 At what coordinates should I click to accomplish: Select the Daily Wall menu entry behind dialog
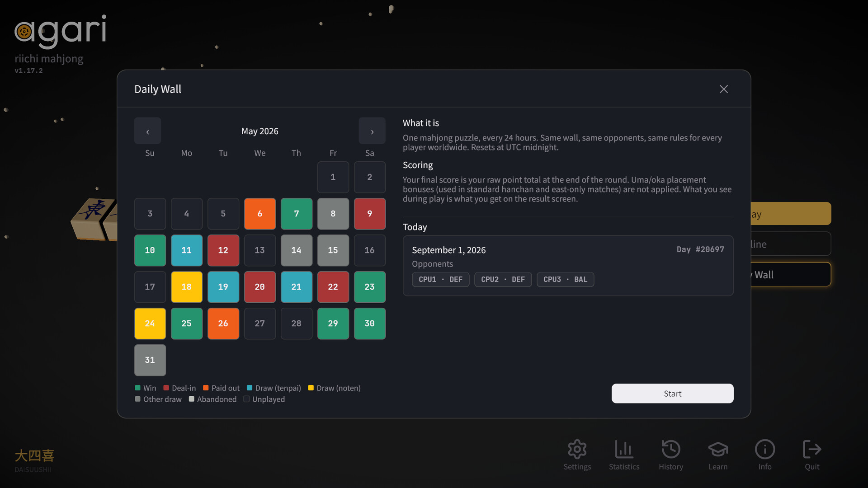[791, 275]
